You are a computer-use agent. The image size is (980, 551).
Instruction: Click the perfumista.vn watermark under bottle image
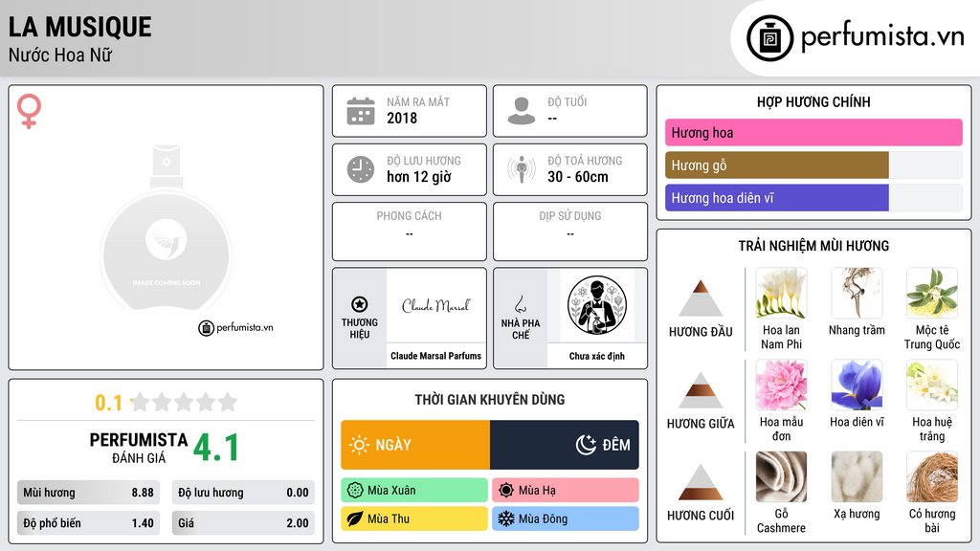click(235, 327)
